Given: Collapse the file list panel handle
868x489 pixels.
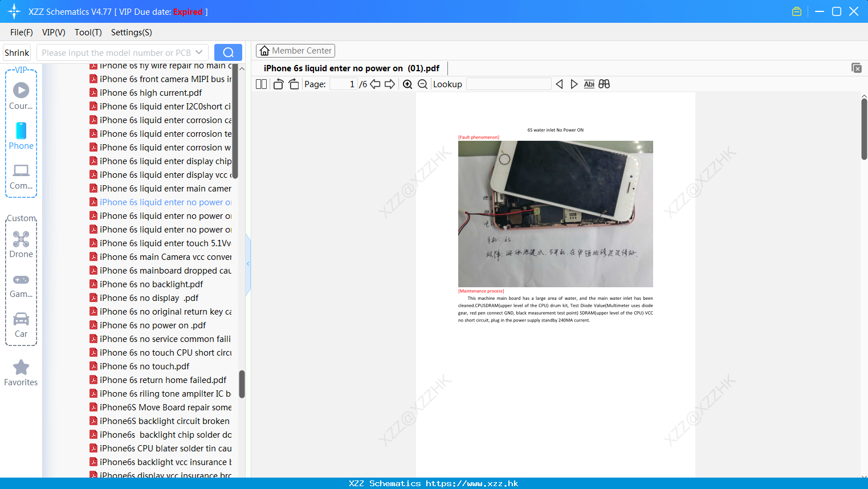Looking at the screenshot, I should [248, 264].
